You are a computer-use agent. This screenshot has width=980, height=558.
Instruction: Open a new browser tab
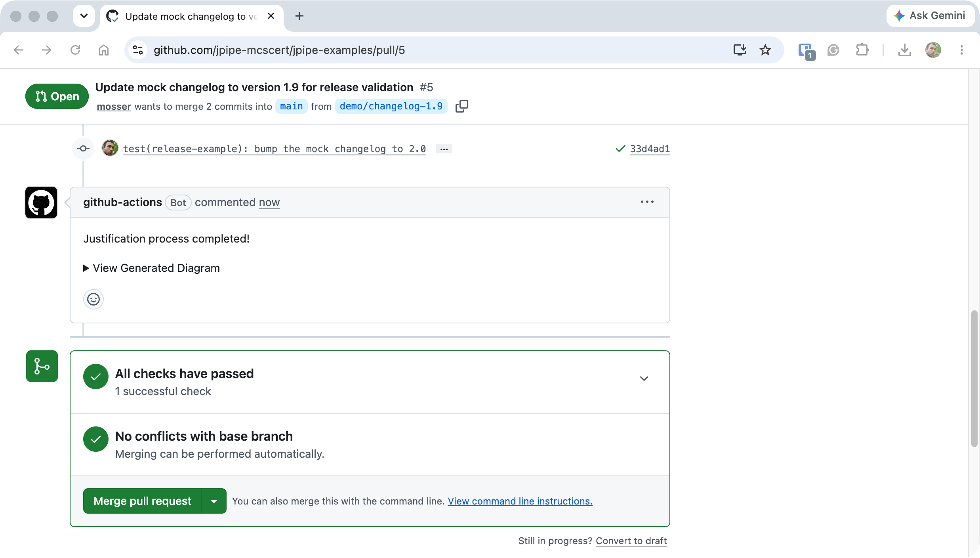(299, 16)
